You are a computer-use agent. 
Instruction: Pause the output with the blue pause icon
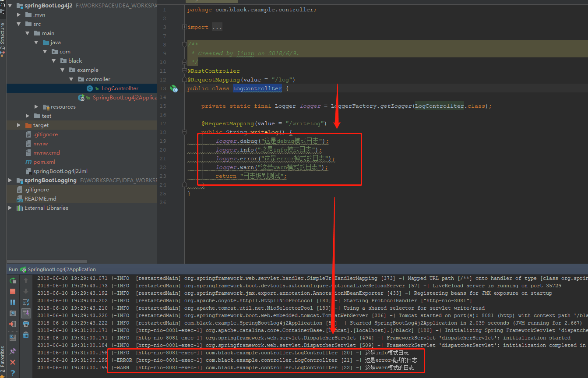coord(13,302)
